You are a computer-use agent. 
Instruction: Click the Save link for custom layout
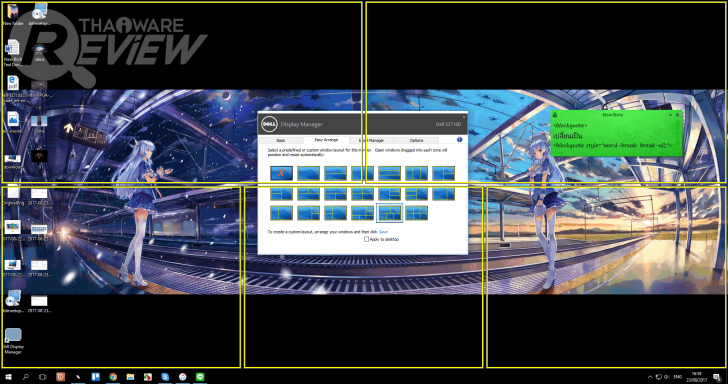383,232
